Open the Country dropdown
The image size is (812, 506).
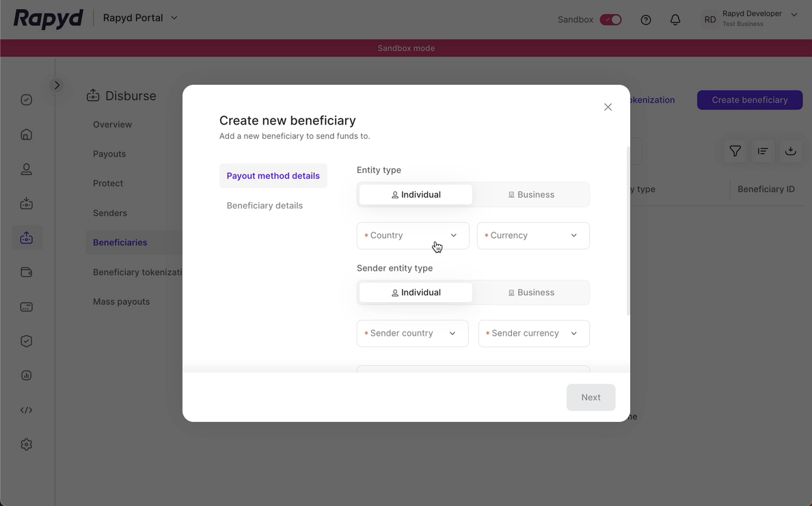click(x=412, y=235)
